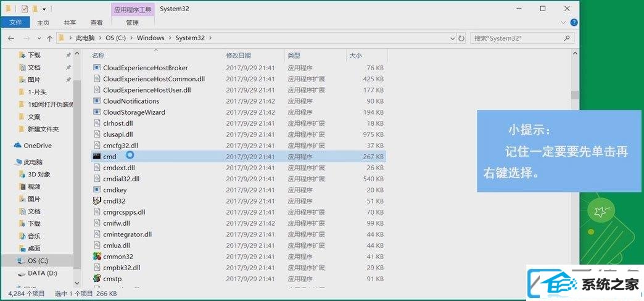Select the cmdl32 application icon
644x301 pixels.
coord(97,201)
